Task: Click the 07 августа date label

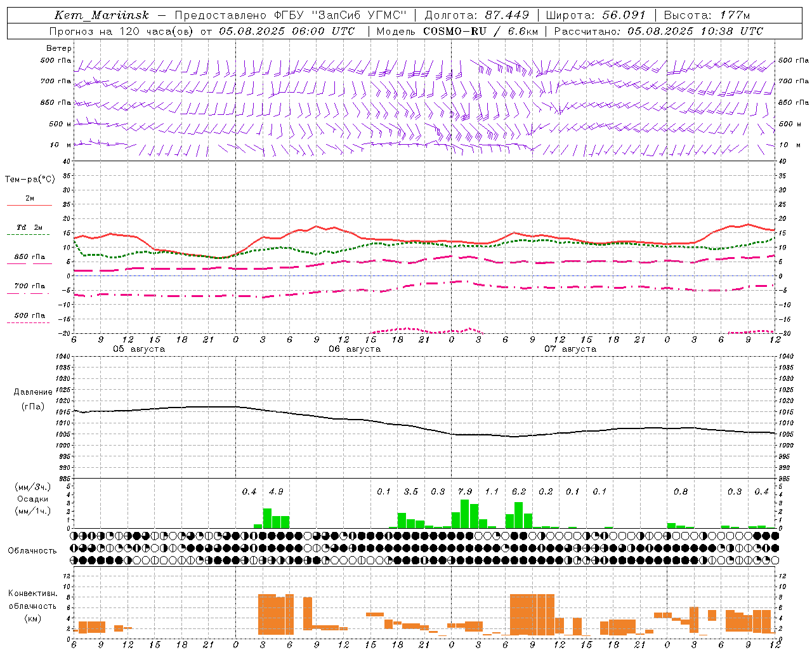Action: pos(570,349)
